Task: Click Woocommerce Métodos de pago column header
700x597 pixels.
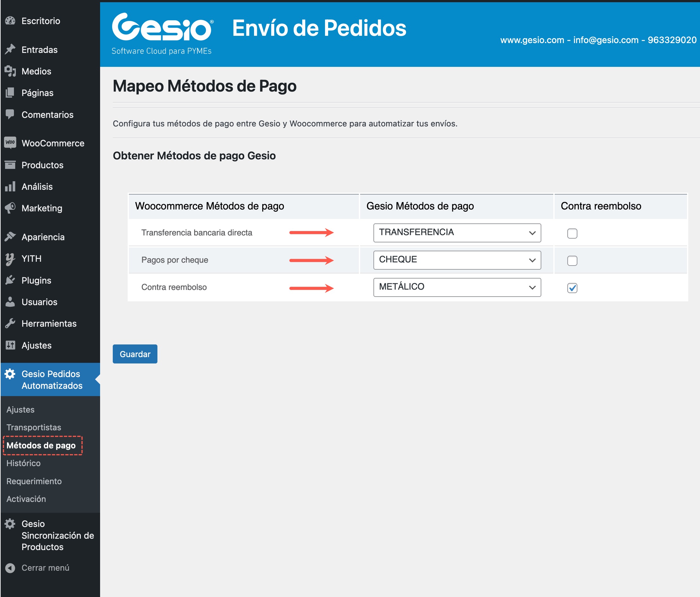Action: point(209,206)
